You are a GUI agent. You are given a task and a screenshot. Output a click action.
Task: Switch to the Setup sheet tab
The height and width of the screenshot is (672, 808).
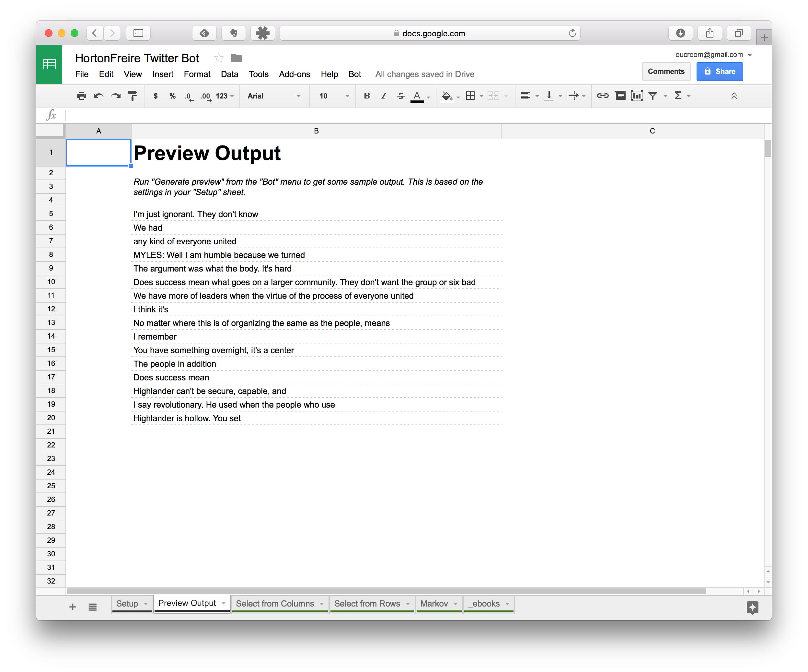(127, 604)
